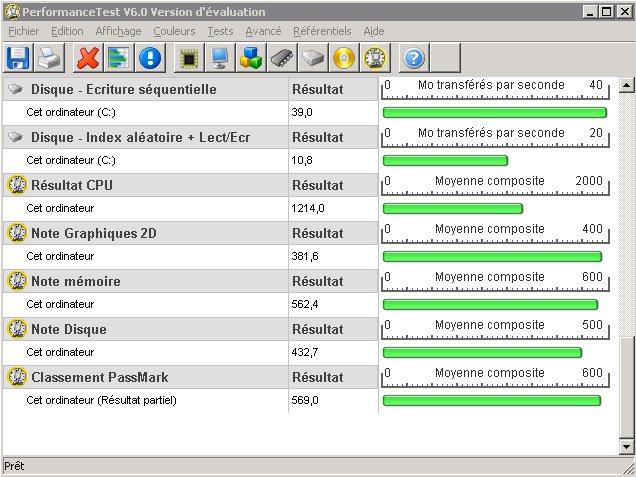
Task: Open the Tests menu
Action: pyautogui.click(x=221, y=31)
